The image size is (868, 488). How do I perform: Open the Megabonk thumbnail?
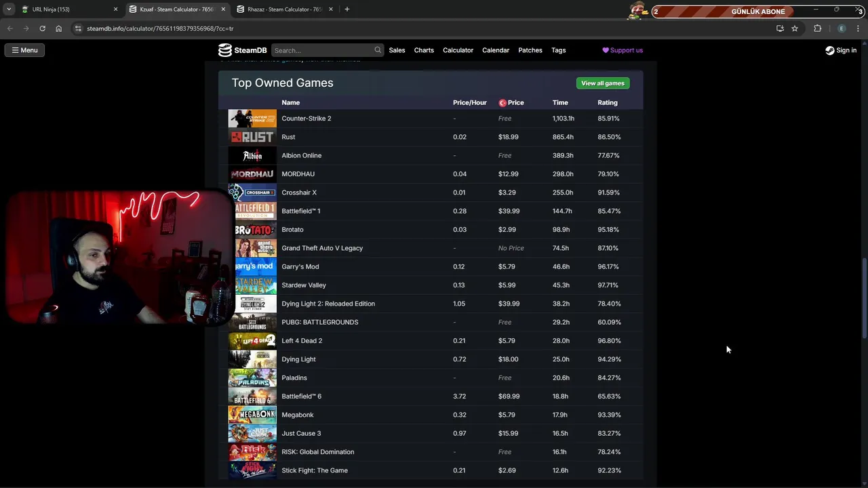pyautogui.click(x=252, y=415)
